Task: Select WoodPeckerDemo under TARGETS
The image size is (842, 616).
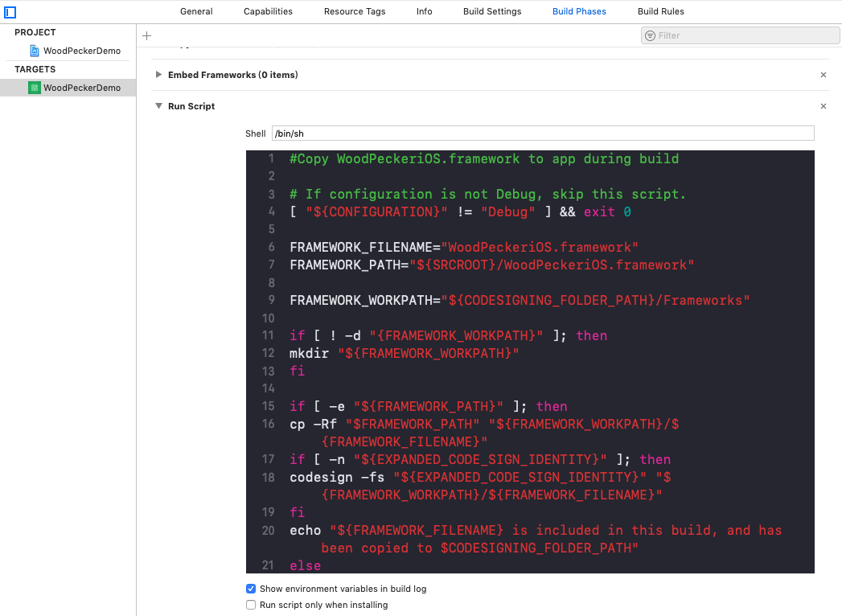Action: coord(81,88)
